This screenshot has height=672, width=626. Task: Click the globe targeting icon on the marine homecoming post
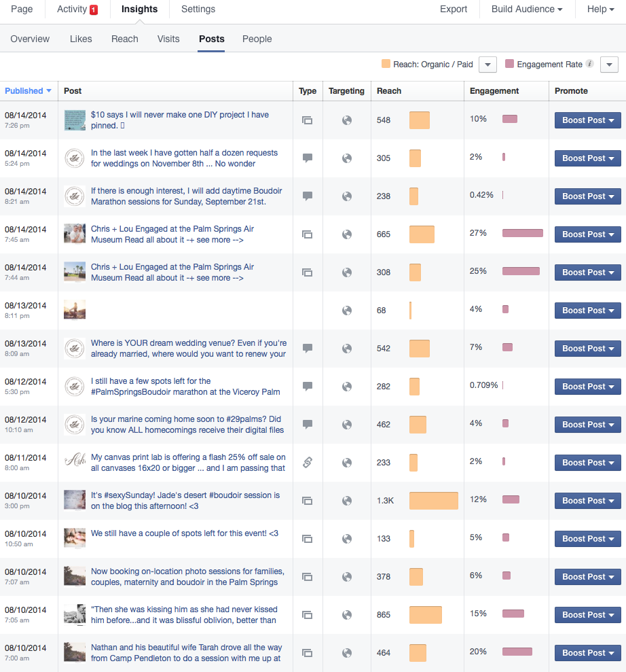click(x=346, y=424)
